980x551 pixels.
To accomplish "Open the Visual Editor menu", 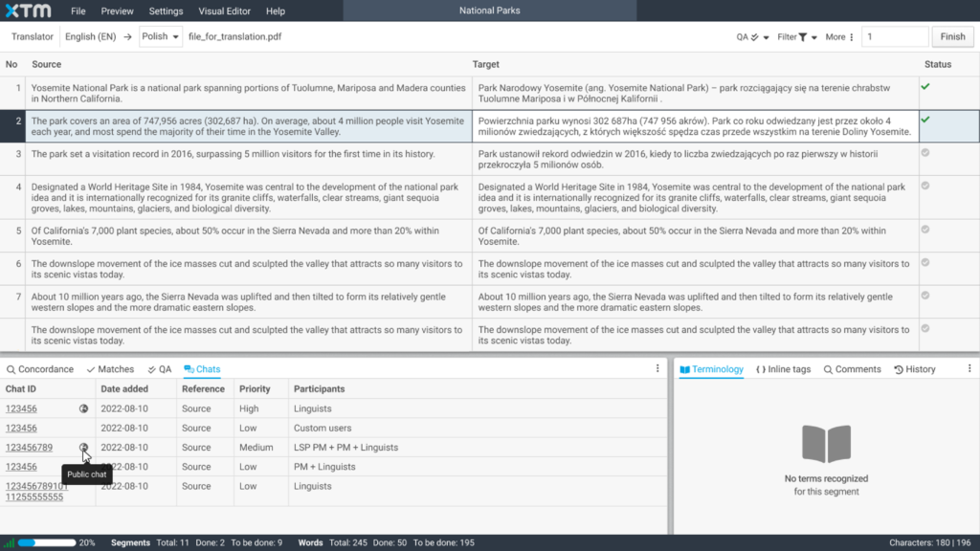I will pos(224,11).
